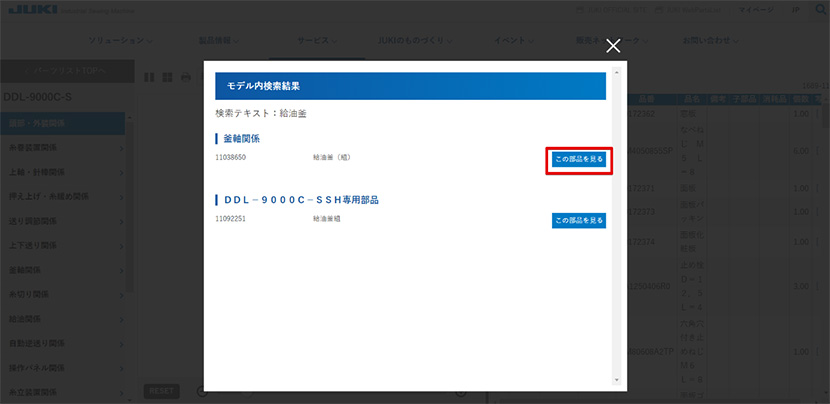830x404 pixels.
Task: Expand chevron for 送り調節関係
Action: (x=121, y=221)
